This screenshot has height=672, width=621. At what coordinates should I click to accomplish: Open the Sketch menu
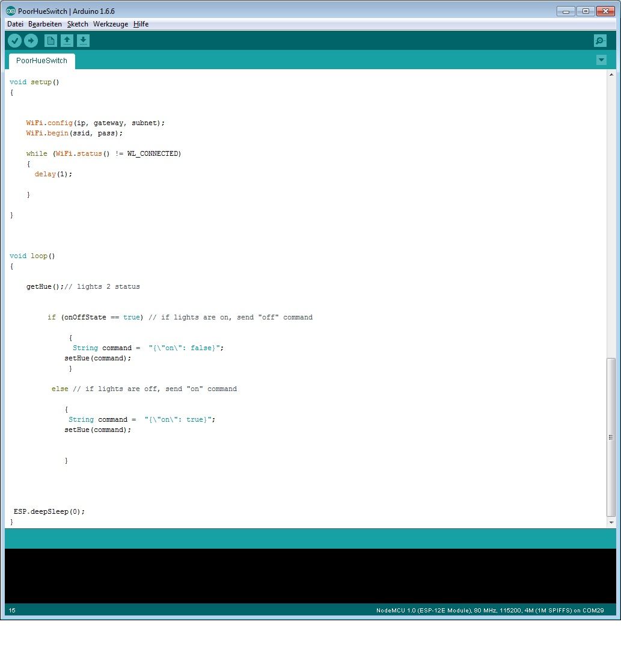point(78,24)
